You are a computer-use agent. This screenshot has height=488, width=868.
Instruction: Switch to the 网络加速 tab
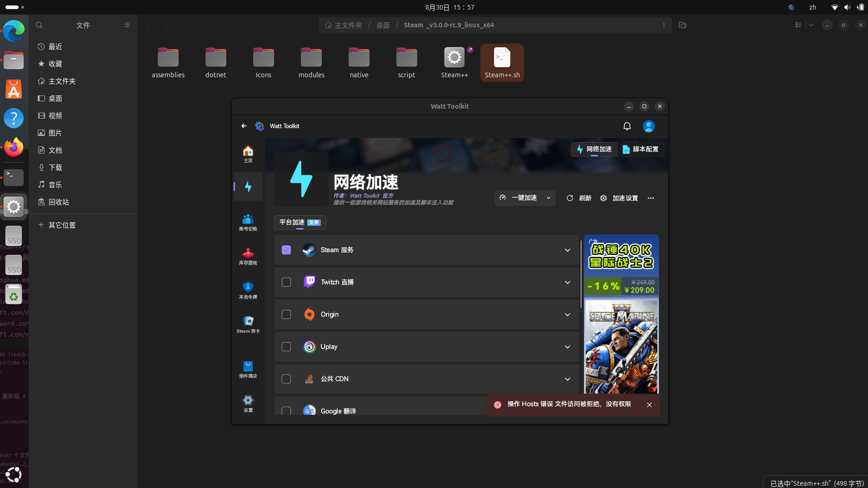click(594, 149)
